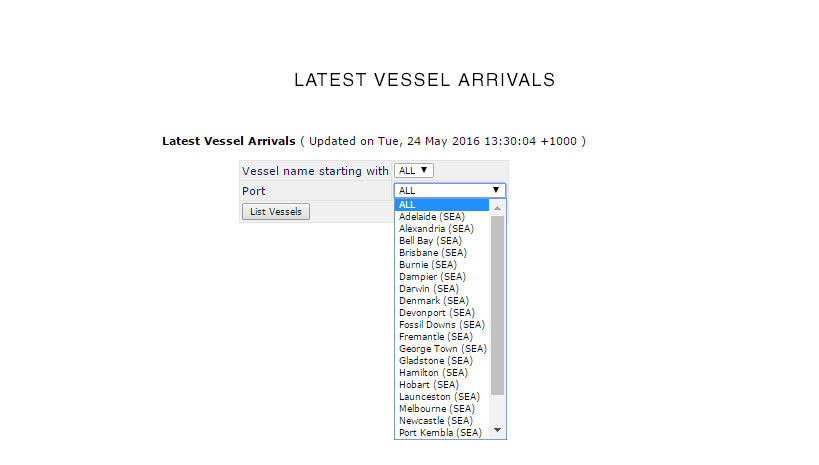Pick Bell Bay (SEA) port
Screen dimensions: 819x465
pos(430,240)
